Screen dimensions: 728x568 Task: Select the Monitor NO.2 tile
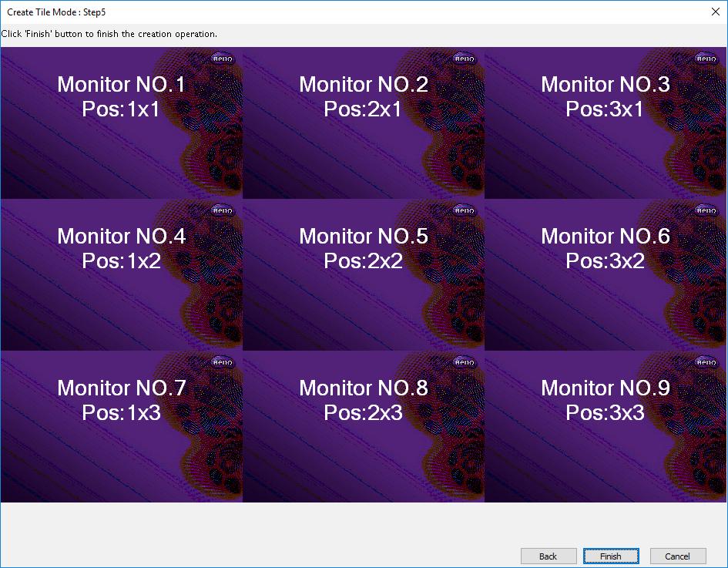pyautogui.click(x=364, y=123)
